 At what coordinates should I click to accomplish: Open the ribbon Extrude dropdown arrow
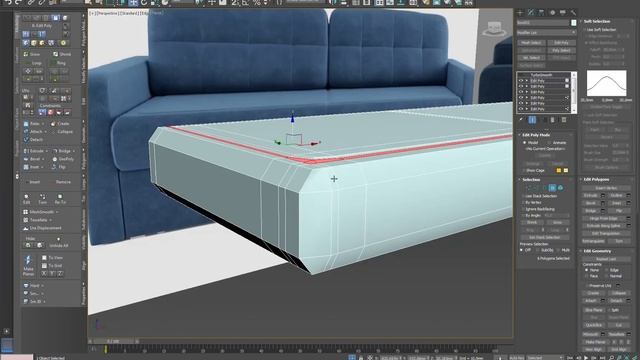tap(46, 151)
